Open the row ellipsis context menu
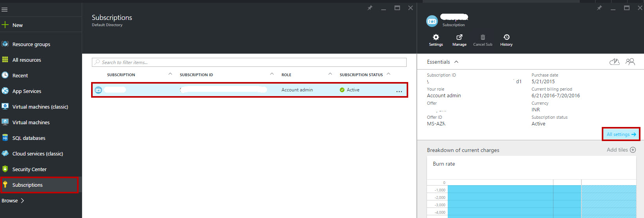The image size is (644, 218). point(399,91)
